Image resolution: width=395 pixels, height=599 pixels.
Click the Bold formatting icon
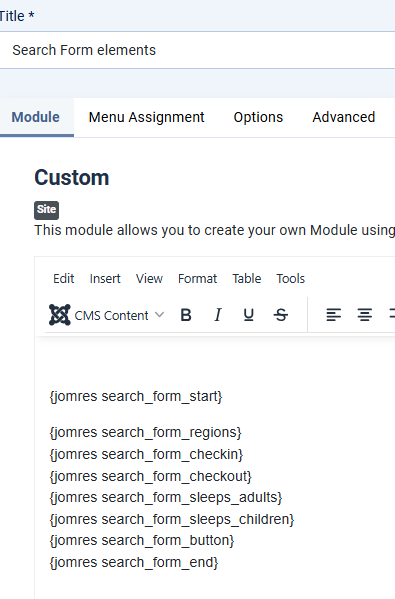tap(186, 315)
